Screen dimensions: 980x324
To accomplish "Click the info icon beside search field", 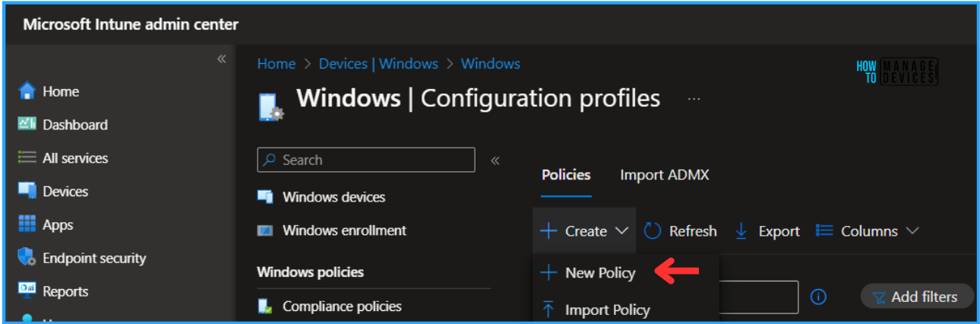I will [x=818, y=297].
